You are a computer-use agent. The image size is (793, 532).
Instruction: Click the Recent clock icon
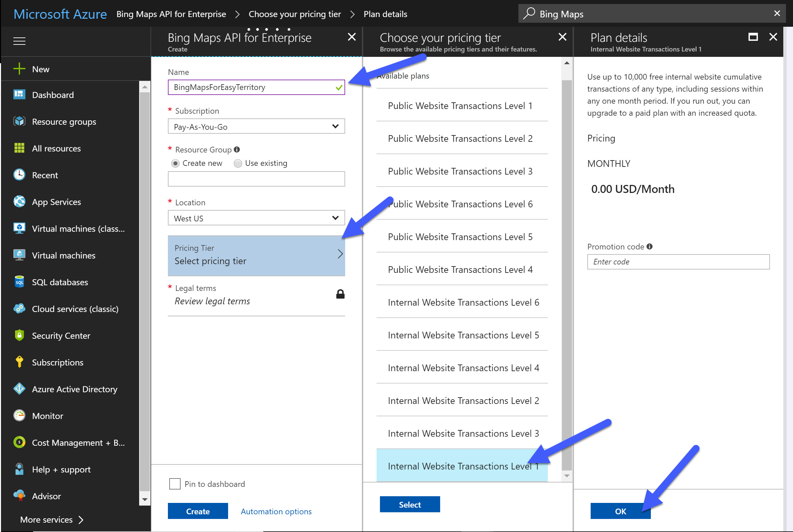click(x=19, y=175)
